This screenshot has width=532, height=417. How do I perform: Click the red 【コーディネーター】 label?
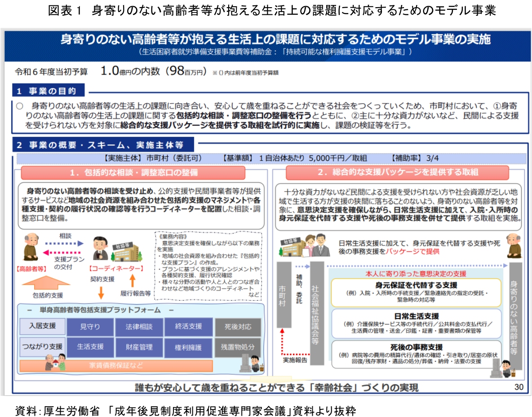(x=116, y=268)
